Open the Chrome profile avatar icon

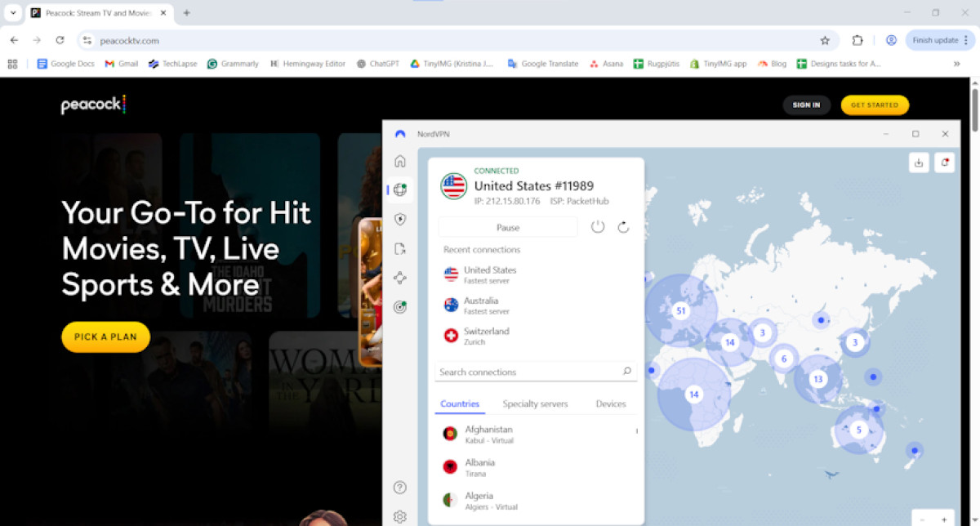[891, 40]
